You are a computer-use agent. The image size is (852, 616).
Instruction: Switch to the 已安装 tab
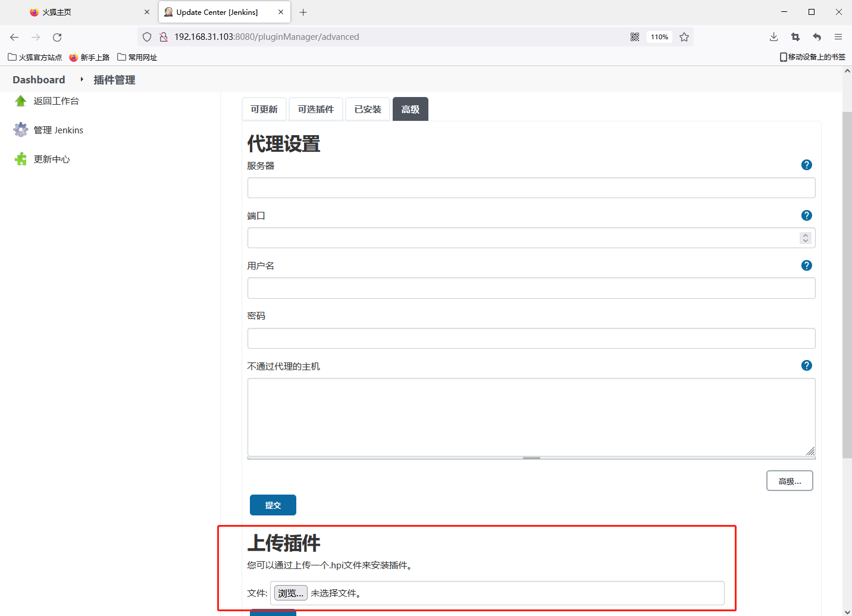click(x=368, y=110)
